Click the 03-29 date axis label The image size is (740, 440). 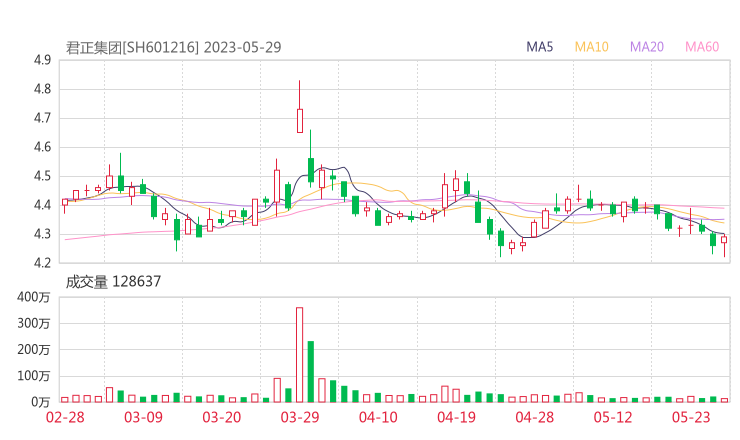click(x=300, y=417)
